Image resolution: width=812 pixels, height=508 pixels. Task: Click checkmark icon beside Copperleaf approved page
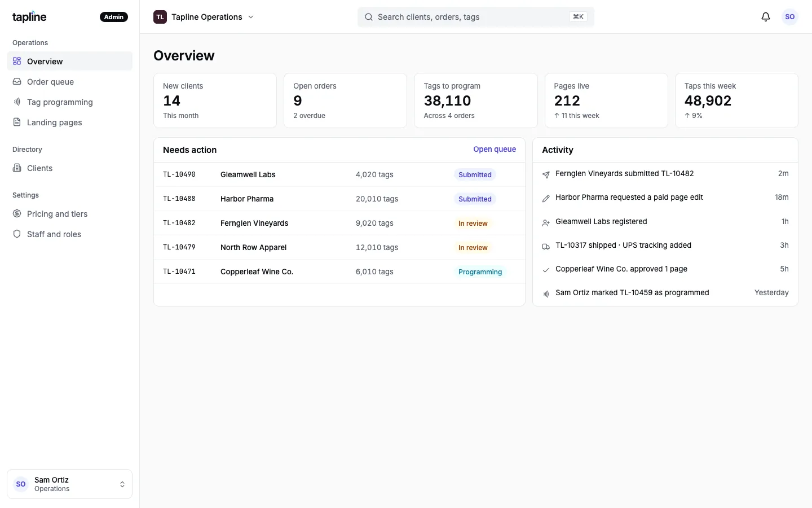(x=546, y=270)
